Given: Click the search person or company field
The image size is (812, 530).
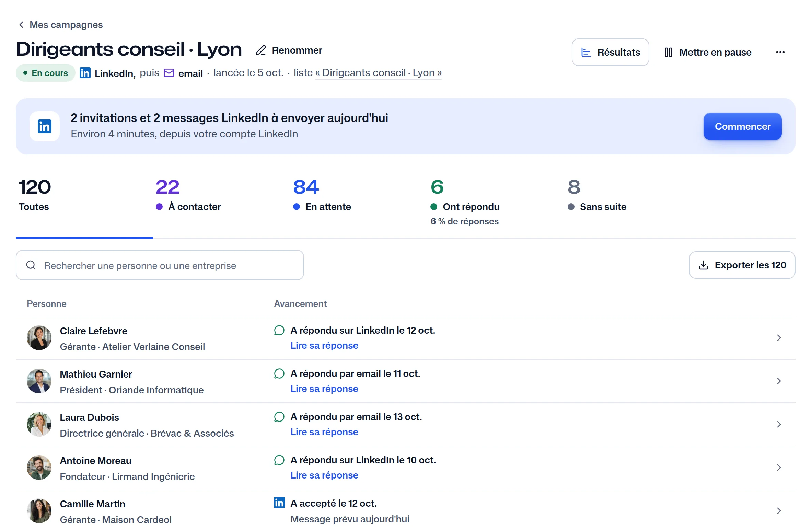Looking at the screenshot, I should pos(160,265).
